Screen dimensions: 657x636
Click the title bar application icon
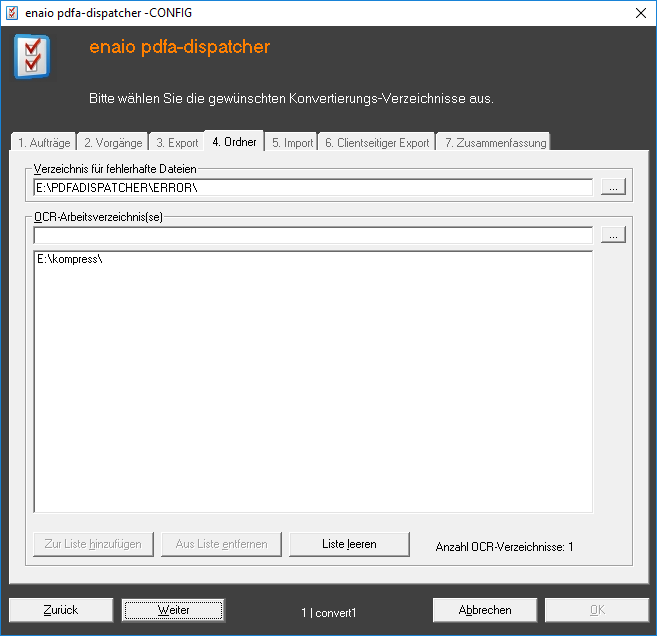(x=13, y=12)
